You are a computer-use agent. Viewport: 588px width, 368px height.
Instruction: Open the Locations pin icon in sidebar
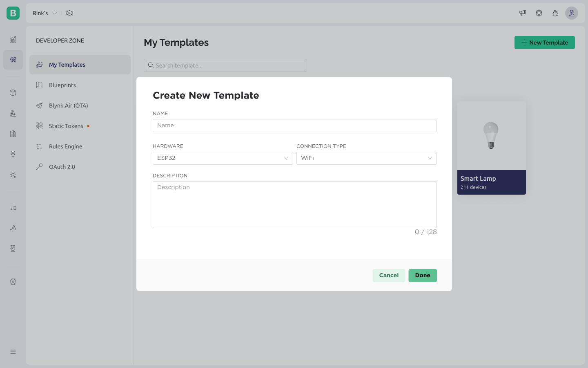tap(13, 154)
